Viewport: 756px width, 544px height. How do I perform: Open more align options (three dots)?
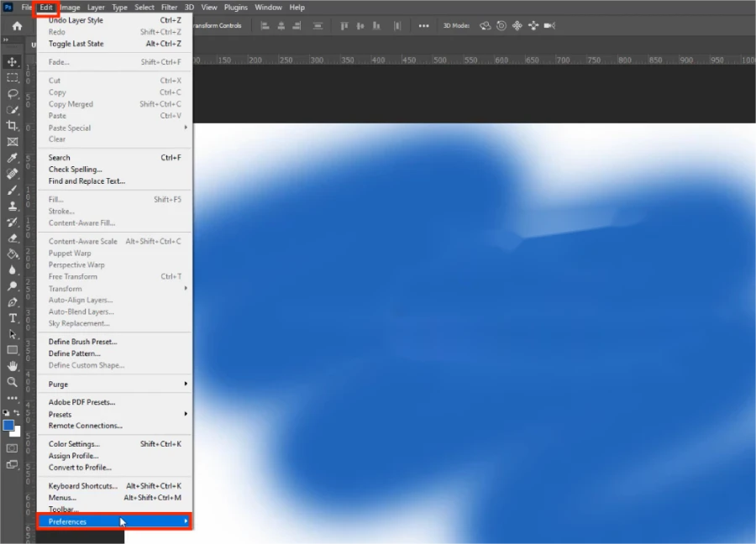click(423, 26)
